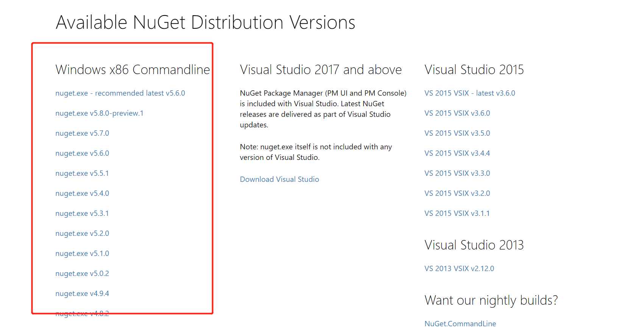This screenshot has width=644, height=327.
Task: Download VS 2015 VSIX v3.5.0
Action: point(457,133)
